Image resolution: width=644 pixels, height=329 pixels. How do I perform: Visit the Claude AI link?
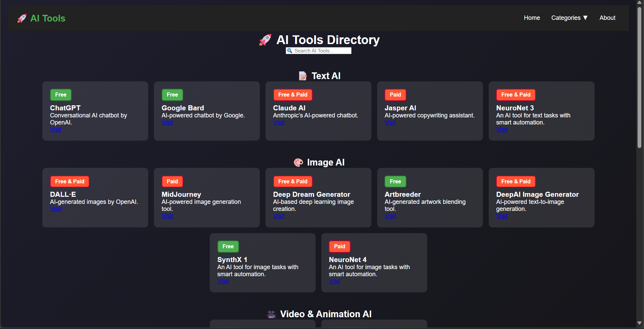(279, 122)
